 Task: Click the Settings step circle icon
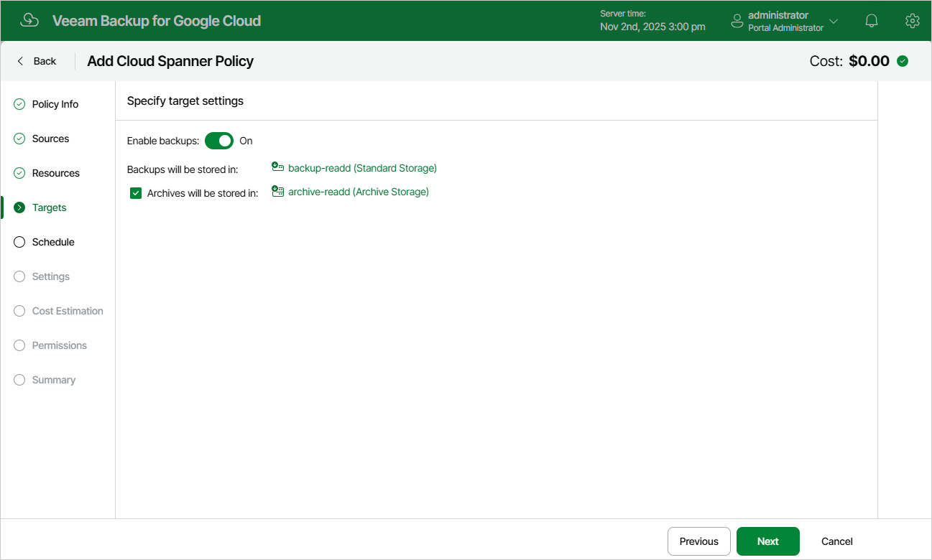tap(19, 276)
